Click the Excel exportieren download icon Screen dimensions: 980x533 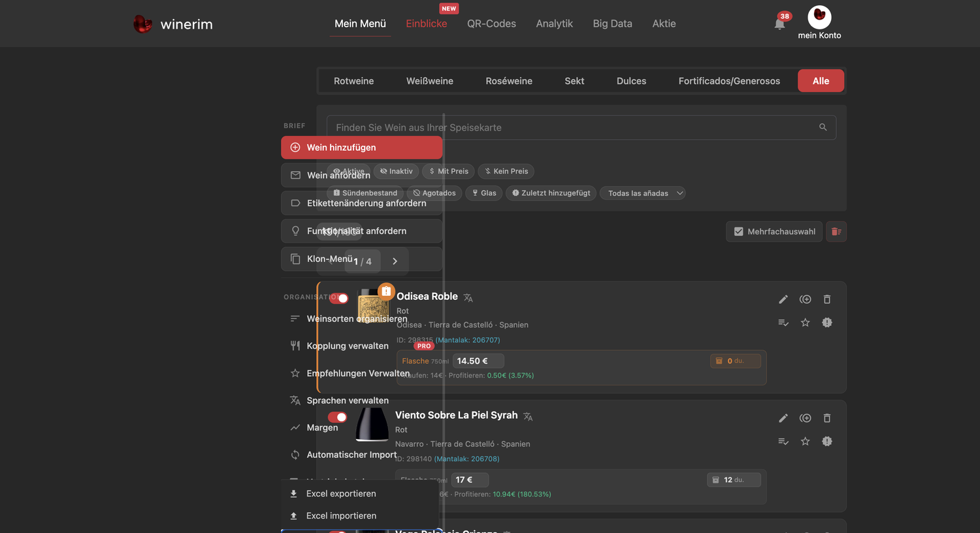[x=294, y=494]
